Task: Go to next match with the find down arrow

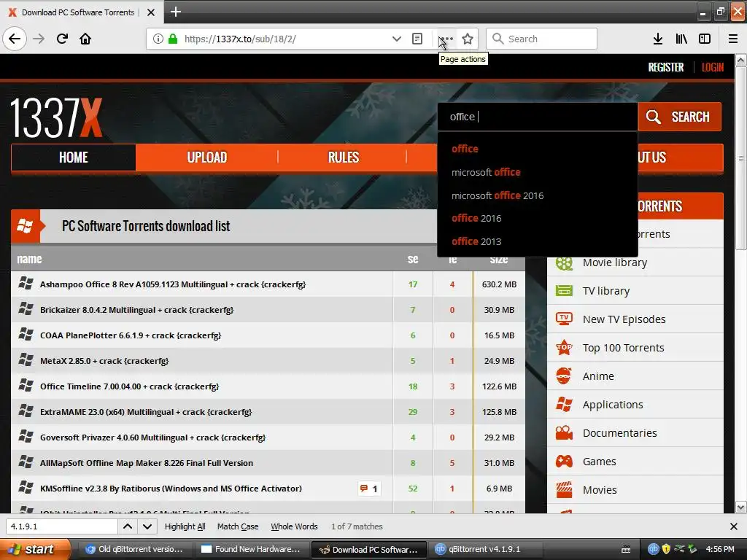Action: [147, 526]
